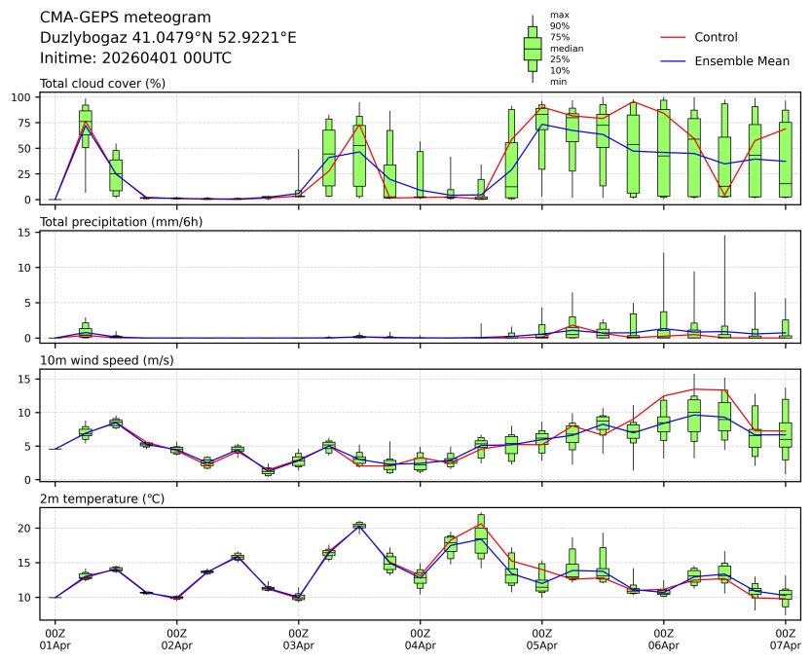The image size is (812, 662).
Task: Click the '20' tick on temperature axis
Action: pyautogui.click(x=24, y=528)
